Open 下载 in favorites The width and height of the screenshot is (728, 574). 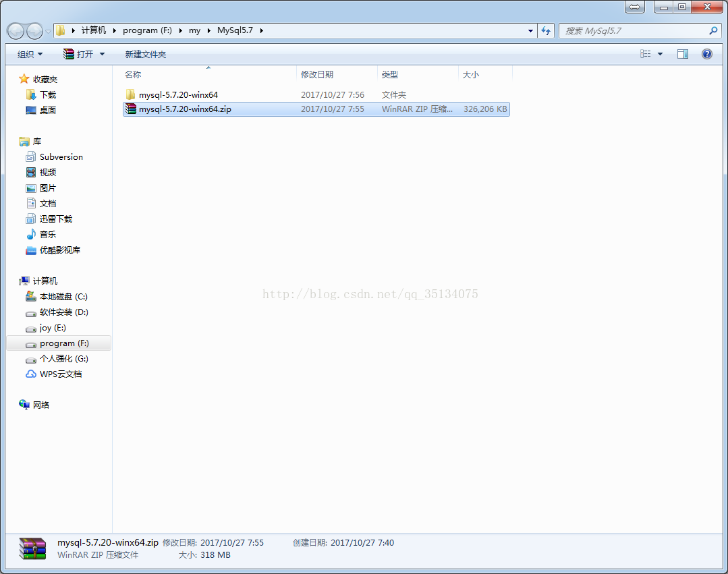[x=48, y=94]
